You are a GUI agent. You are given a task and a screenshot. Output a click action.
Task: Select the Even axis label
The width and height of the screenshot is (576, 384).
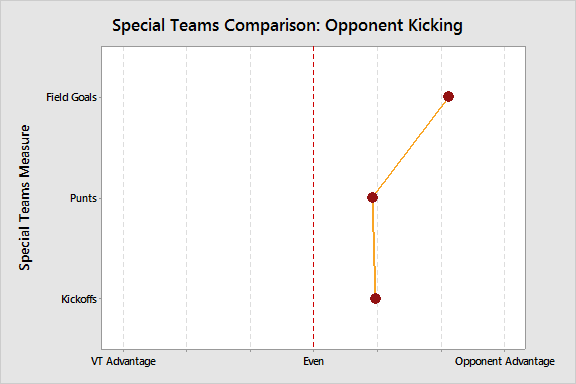[x=313, y=361]
